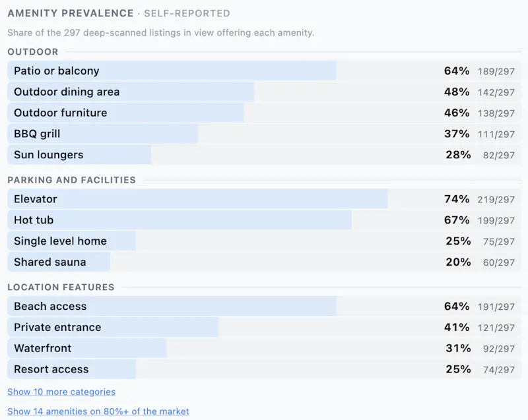Open Show 10 more categories link

point(61,392)
